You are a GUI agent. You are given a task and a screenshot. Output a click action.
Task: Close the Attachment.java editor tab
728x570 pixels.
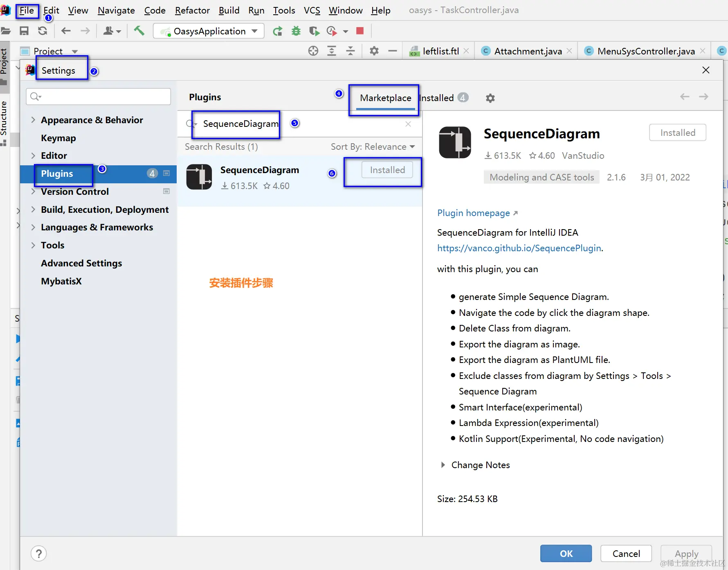pos(569,51)
